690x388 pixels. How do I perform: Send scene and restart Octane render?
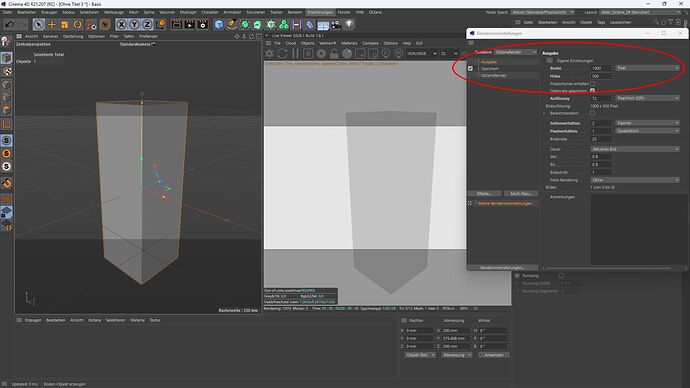[269, 54]
